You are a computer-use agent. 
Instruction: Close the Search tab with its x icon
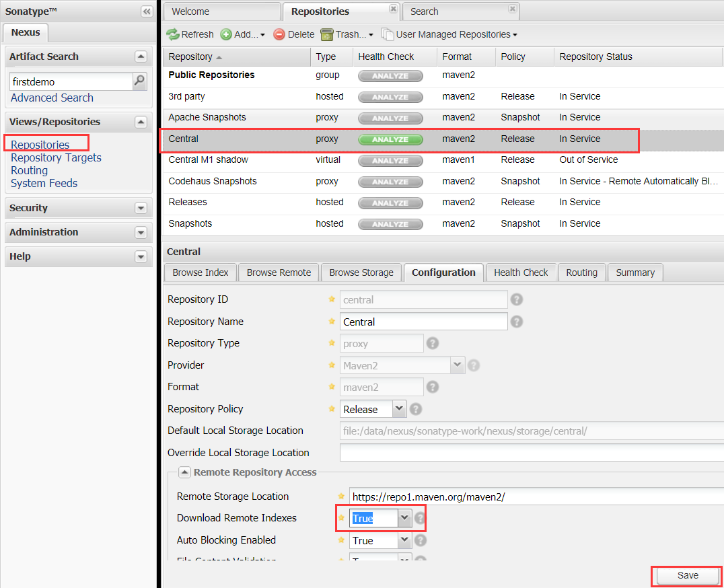[x=512, y=9]
